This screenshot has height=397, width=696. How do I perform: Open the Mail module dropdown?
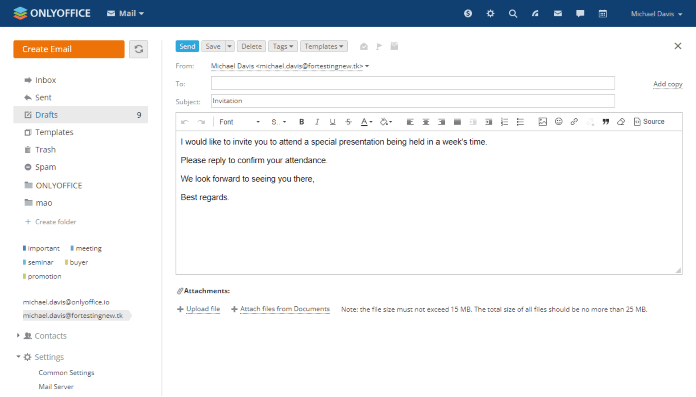click(126, 13)
